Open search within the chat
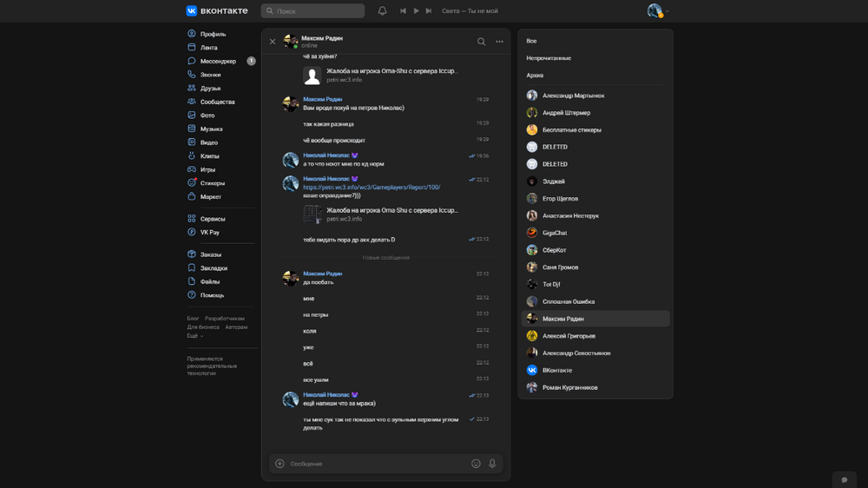This screenshot has height=488, width=868. pos(481,42)
